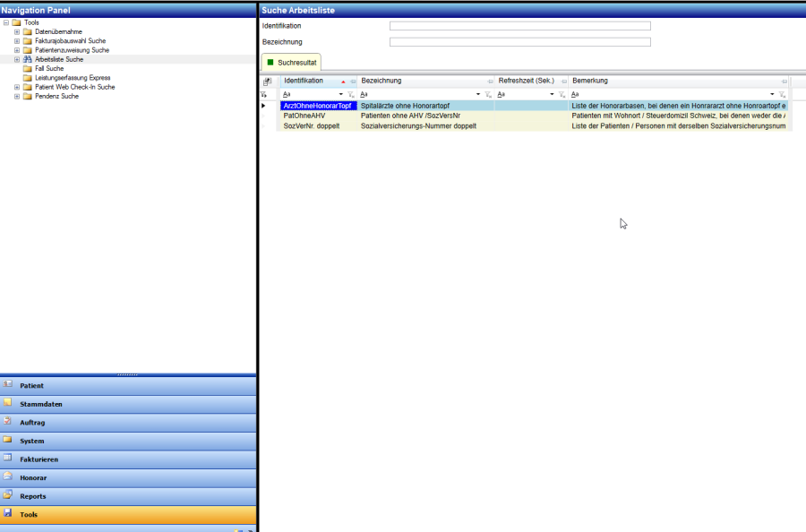Expand the Patient Web Check-In Suche node
The width and height of the screenshot is (806, 532).
click(17, 88)
